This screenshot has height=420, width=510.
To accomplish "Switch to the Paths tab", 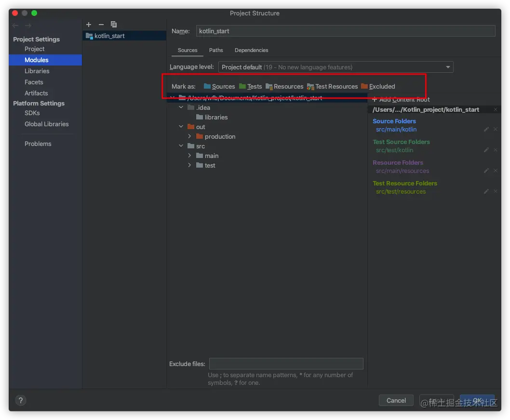I will (216, 50).
